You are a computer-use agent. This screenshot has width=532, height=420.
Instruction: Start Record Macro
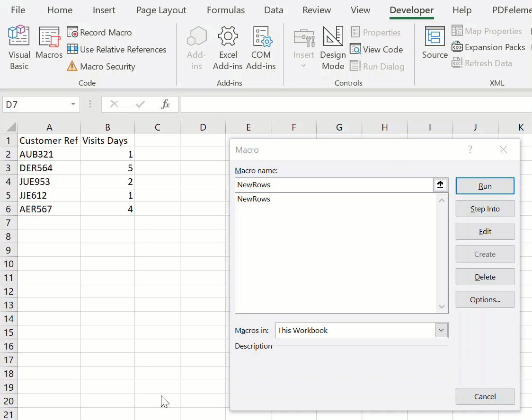click(99, 33)
